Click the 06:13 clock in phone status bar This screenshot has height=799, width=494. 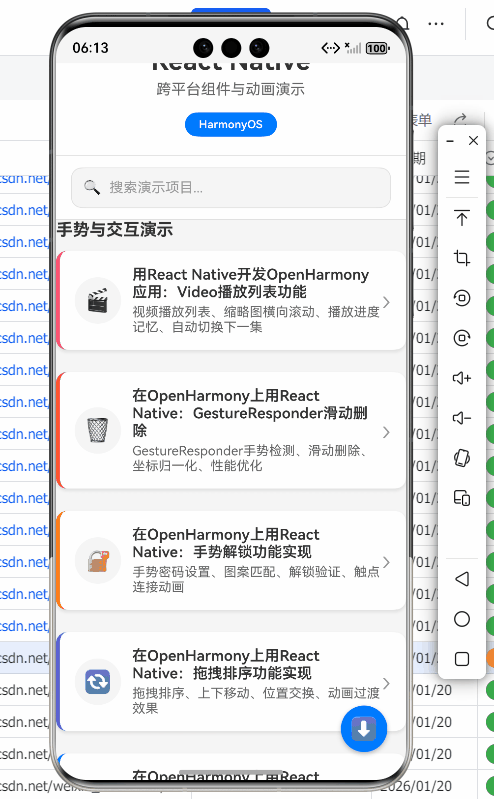tap(90, 48)
